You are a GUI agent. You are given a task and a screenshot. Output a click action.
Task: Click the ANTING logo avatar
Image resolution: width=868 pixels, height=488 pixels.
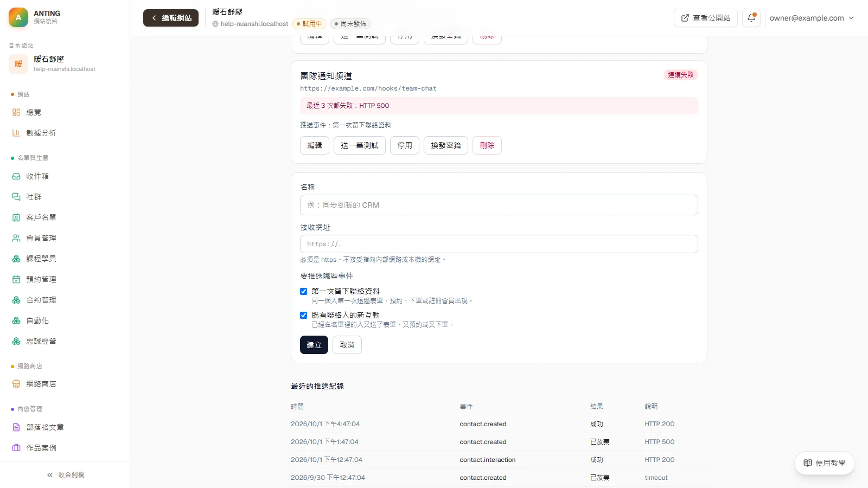[18, 17]
